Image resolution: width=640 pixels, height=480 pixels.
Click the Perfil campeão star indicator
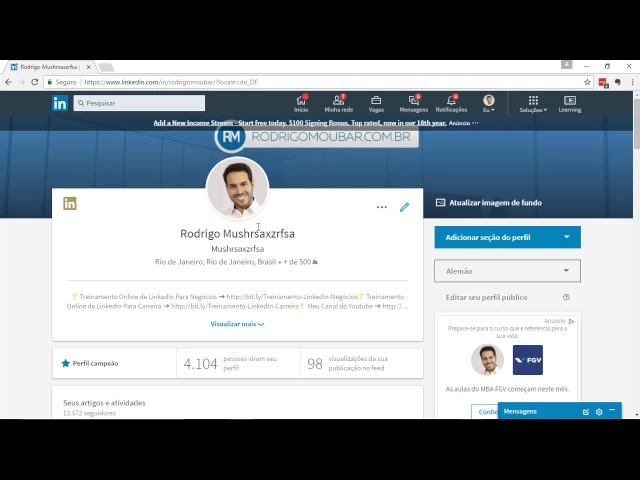[89, 363]
